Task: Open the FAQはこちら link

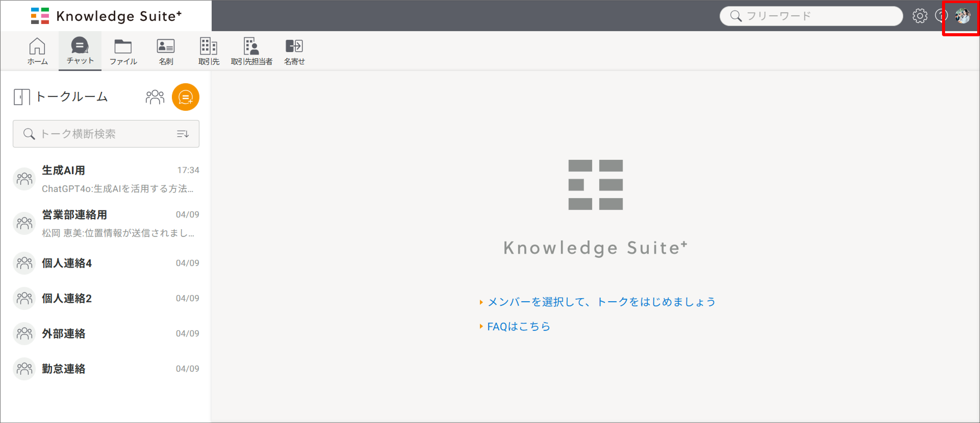Action: pyautogui.click(x=519, y=326)
